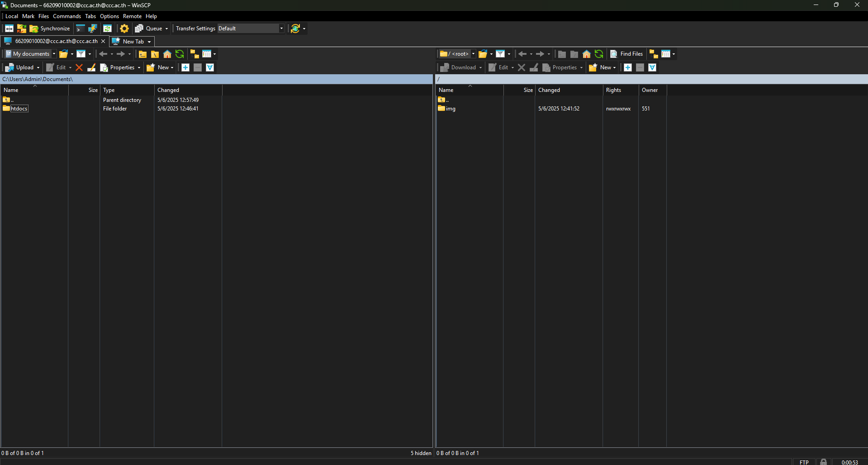Sort local panel by Type column
The image size is (868, 465).
point(127,90)
